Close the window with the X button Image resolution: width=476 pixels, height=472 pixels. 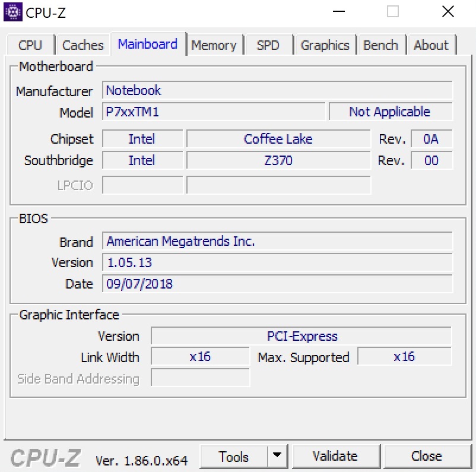448,11
